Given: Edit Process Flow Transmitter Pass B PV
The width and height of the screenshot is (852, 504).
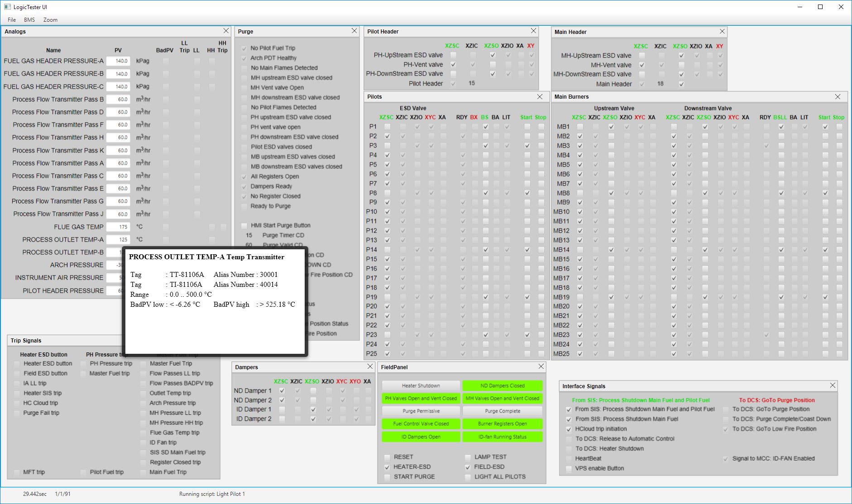Looking at the screenshot, I should coord(119,99).
